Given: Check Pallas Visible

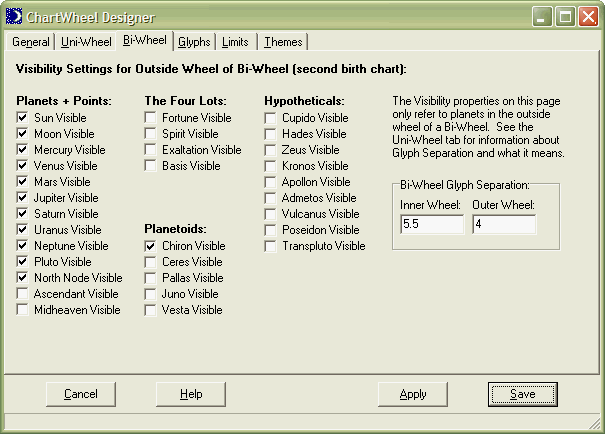Looking at the screenshot, I should pos(150,278).
